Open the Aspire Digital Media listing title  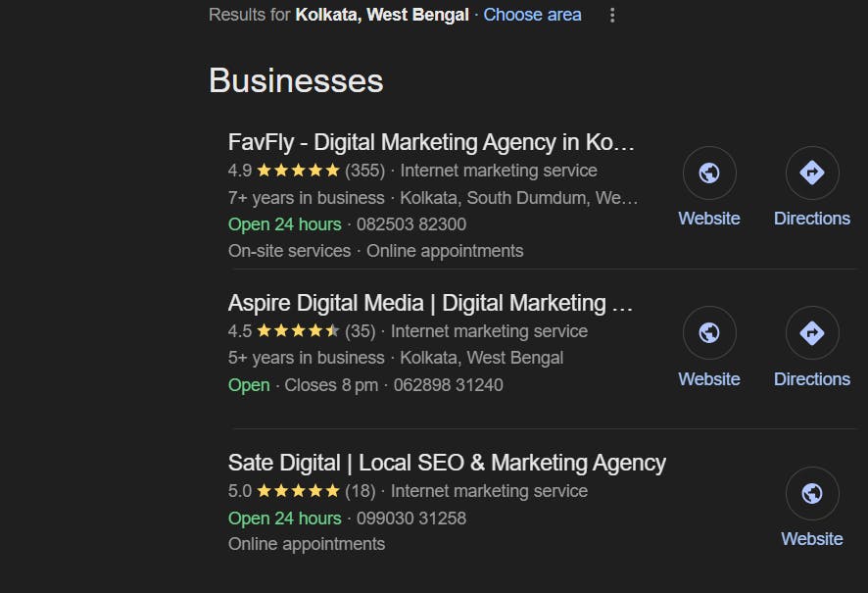(430, 303)
